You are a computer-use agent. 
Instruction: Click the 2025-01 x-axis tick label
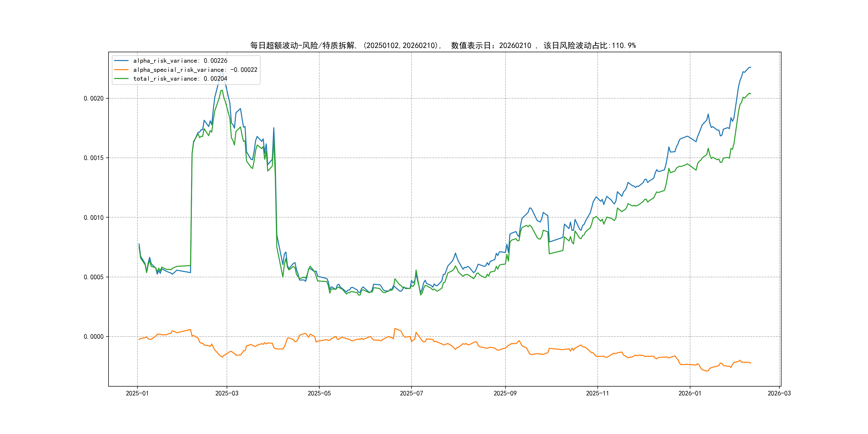pos(137,393)
